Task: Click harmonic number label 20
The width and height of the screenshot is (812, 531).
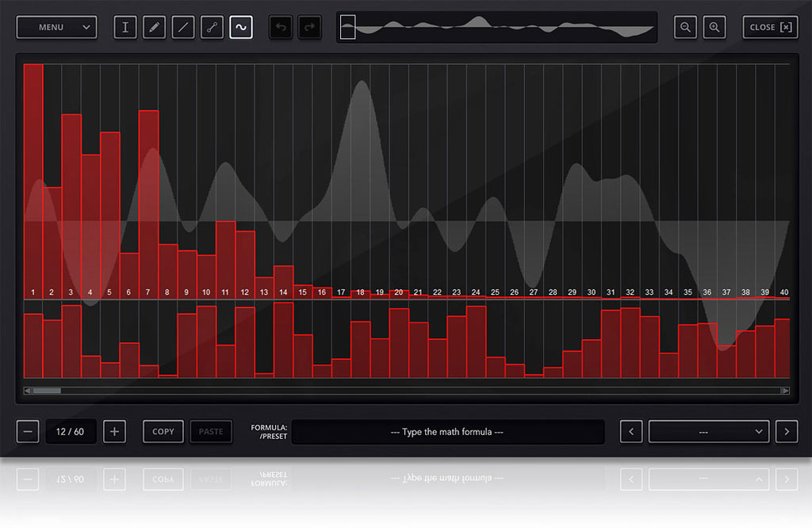Action: pos(399,292)
